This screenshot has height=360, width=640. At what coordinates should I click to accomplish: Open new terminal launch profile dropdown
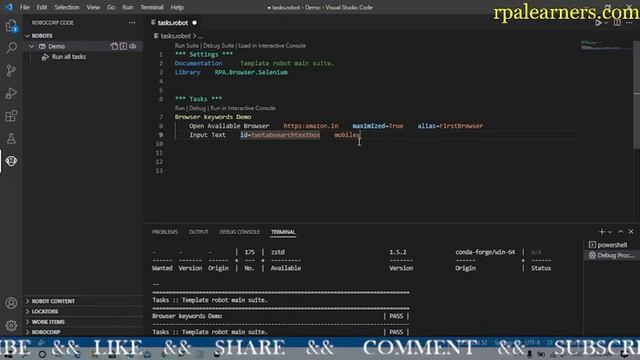pos(610,232)
